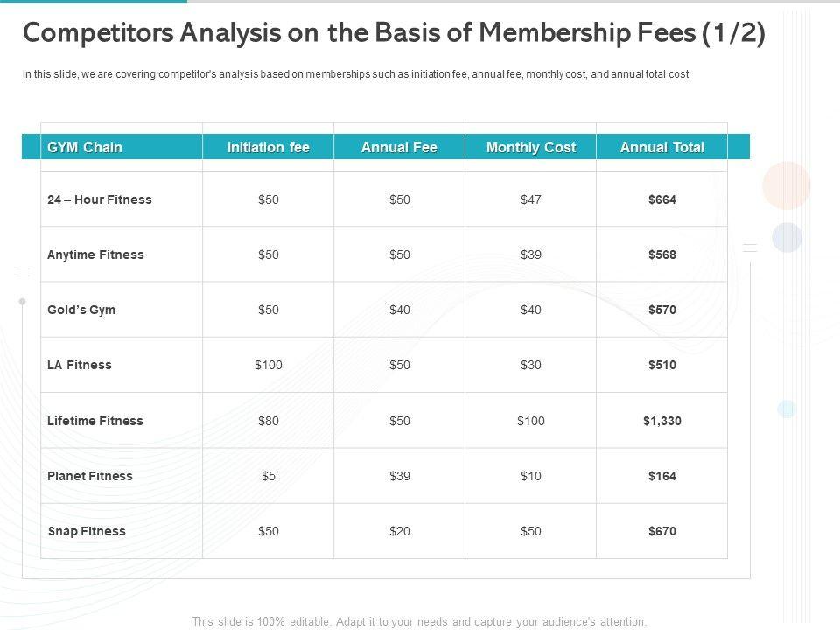Select the Anytime Fitness row label

(95, 255)
